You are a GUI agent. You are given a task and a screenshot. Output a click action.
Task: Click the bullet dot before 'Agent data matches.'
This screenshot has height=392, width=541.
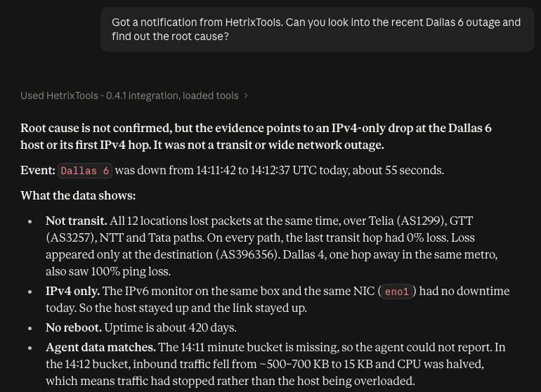tap(30, 348)
